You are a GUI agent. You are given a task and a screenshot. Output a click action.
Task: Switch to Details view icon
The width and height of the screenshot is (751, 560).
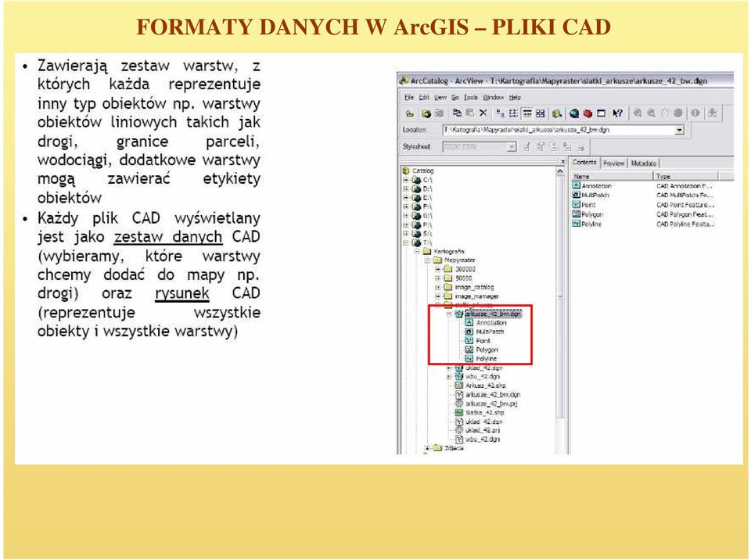tap(527, 113)
